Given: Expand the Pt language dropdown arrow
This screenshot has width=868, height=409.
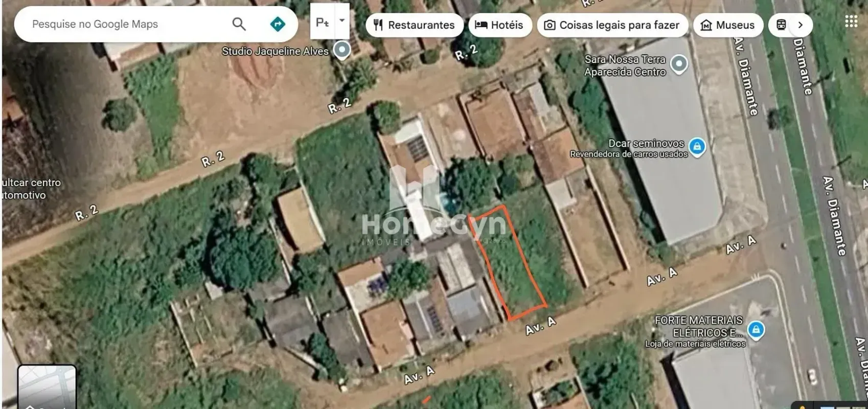Looking at the screenshot, I should click(342, 21).
